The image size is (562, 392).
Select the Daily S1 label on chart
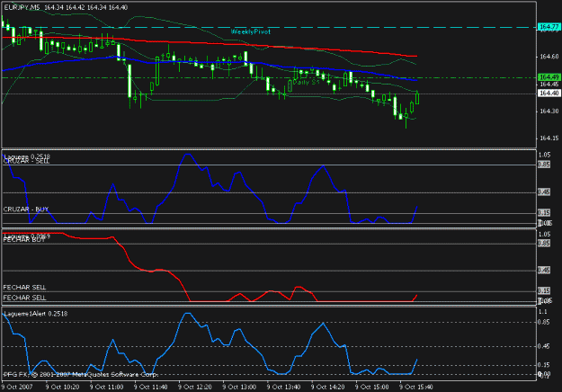coord(306,82)
